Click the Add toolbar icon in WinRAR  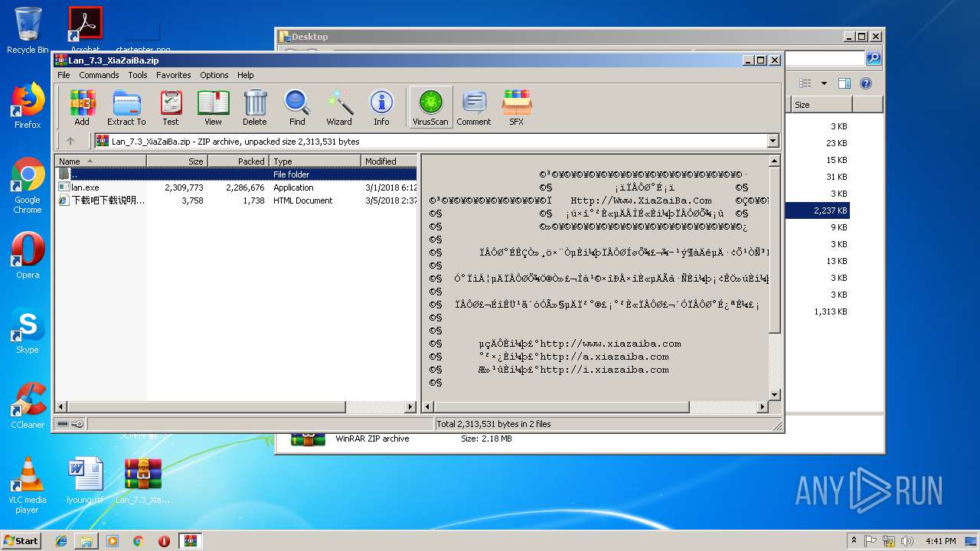82,107
